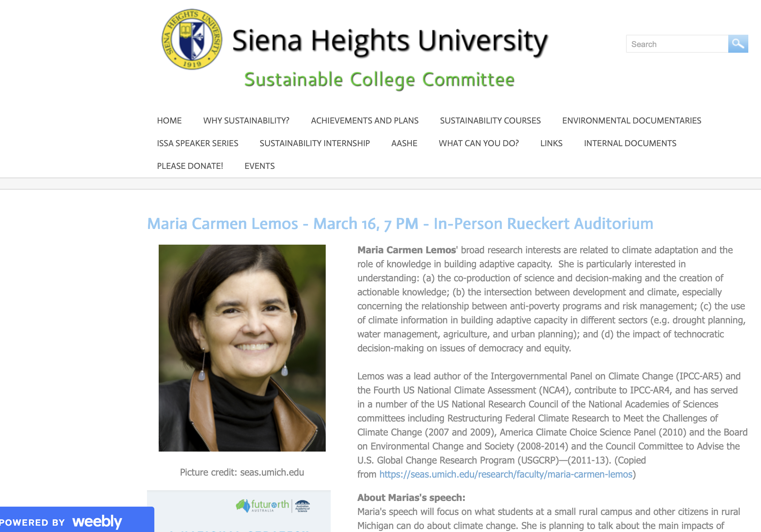Go to SUSTAINABILITY INTERNSHIP page
This screenshot has height=532, width=761.
tap(315, 143)
